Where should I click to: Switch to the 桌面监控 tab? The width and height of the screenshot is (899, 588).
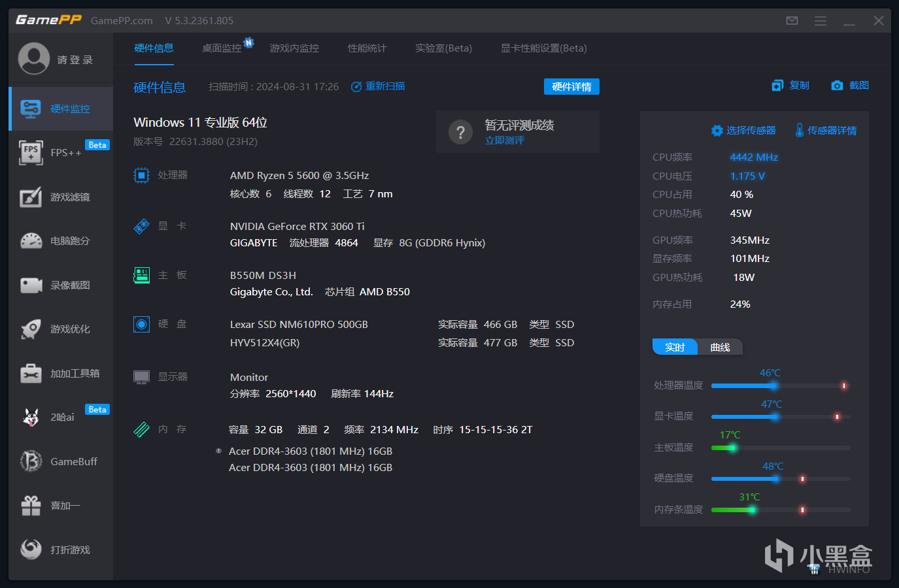point(222,48)
